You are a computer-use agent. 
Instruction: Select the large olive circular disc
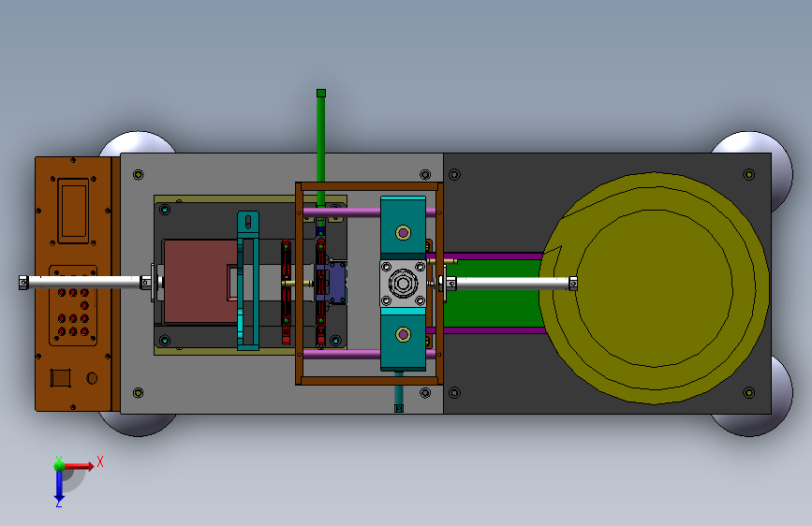[x=654, y=288]
